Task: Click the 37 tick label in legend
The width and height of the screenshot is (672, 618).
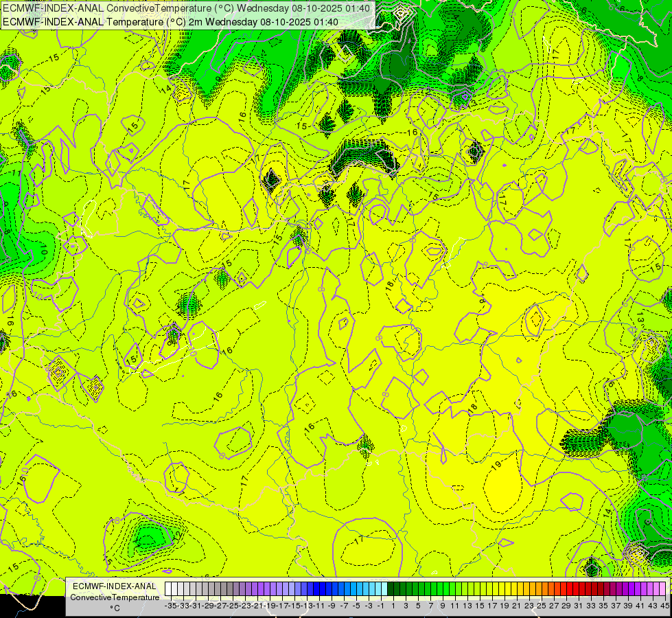Action: [x=616, y=606]
